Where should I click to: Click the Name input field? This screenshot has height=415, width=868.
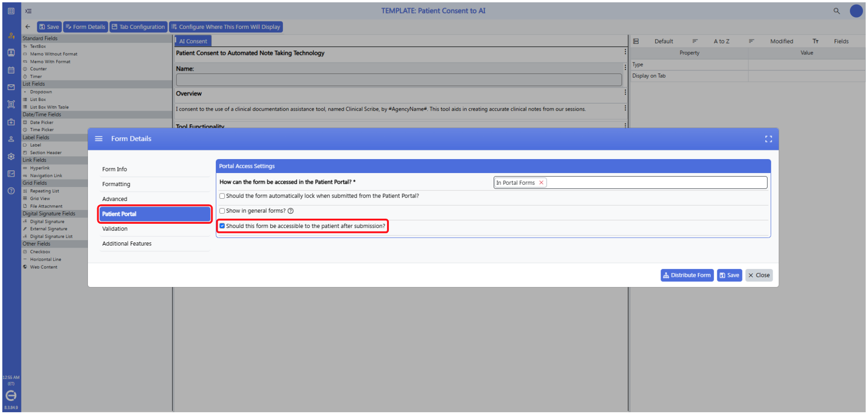tap(399, 80)
